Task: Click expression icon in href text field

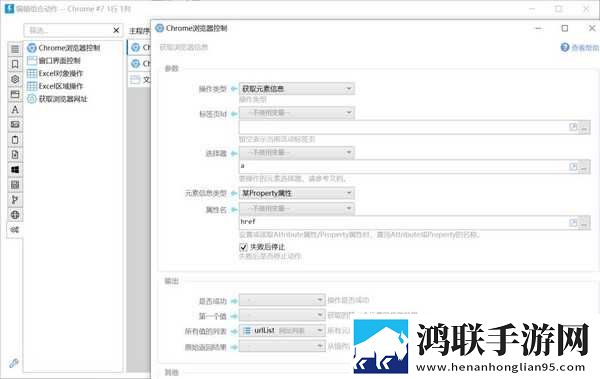Action: click(573, 222)
